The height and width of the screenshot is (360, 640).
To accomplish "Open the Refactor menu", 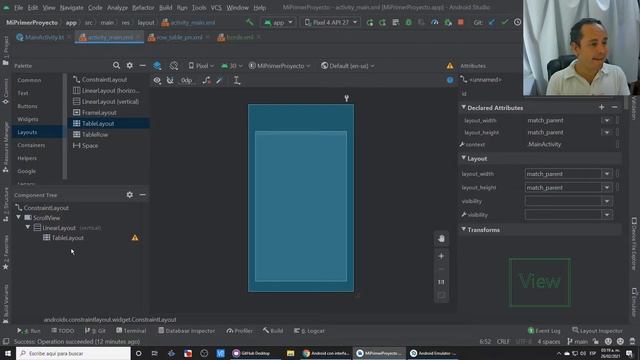I will (x=143, y=7).
